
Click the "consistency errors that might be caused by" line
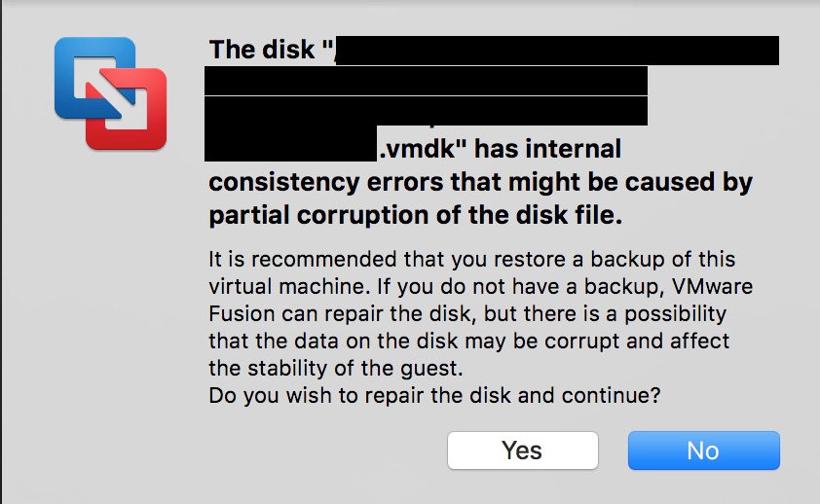click(480, 182)
